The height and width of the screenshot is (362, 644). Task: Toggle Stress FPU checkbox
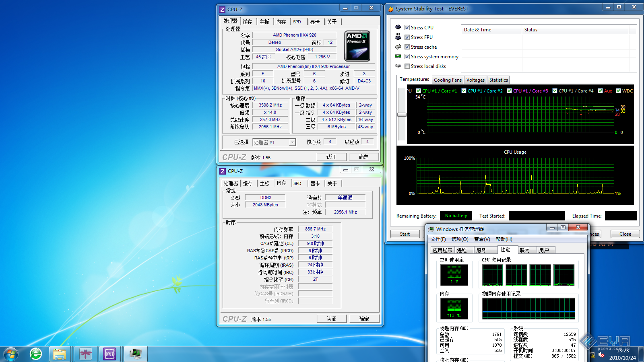pyautogui.click(x=407, y=37)
